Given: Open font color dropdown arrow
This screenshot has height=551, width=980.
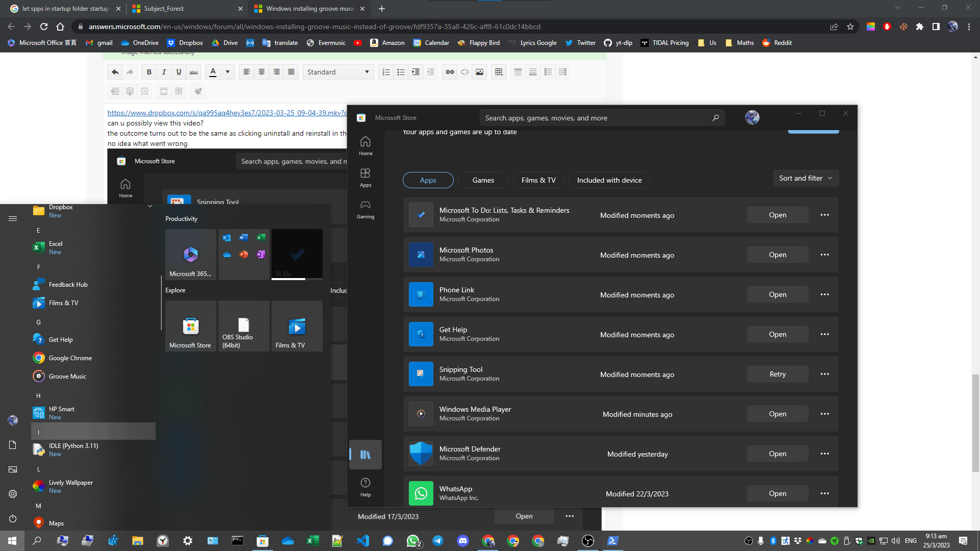Looking at the screenshot, I should (x=228, y=72).
